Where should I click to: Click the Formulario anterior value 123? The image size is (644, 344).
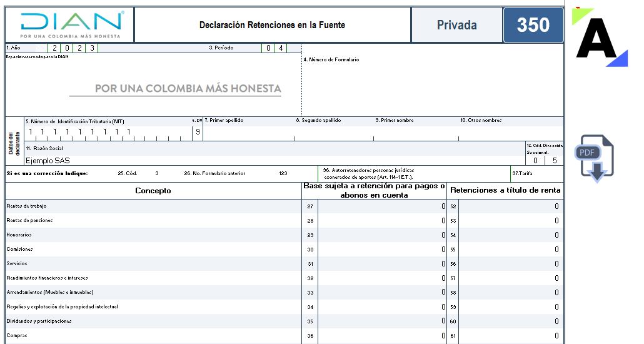coord(283,173)
